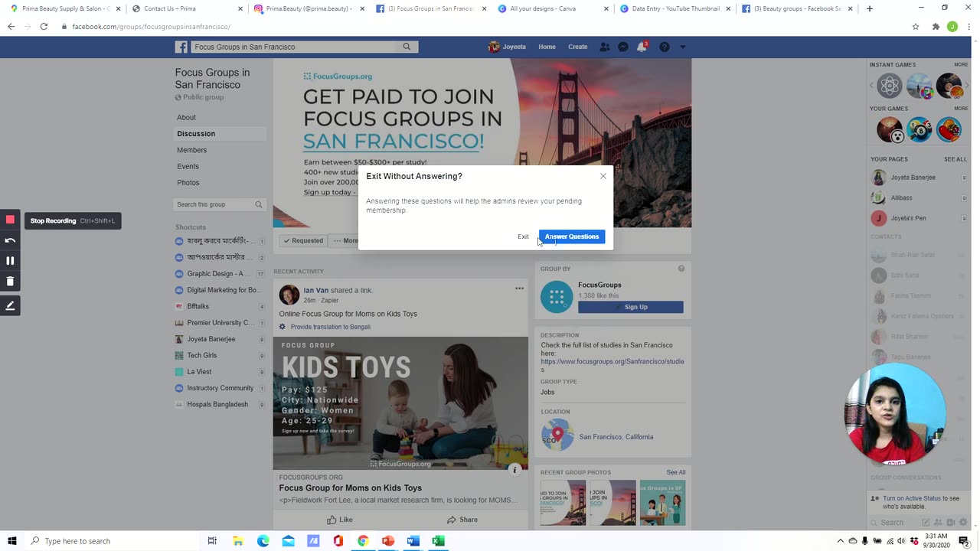Click the Group By help icon
The height and width of the screenshot is (551, 980).
pos(681,269)
